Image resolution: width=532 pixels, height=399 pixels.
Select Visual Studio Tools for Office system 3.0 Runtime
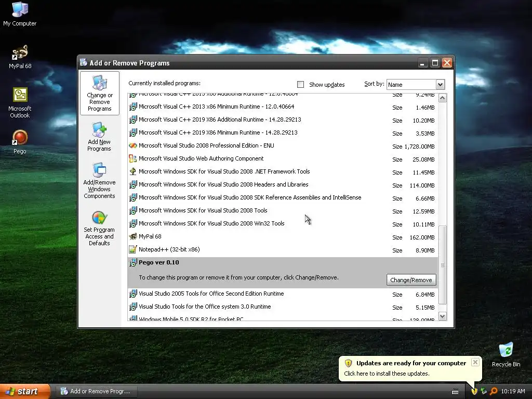coord(205,307)
